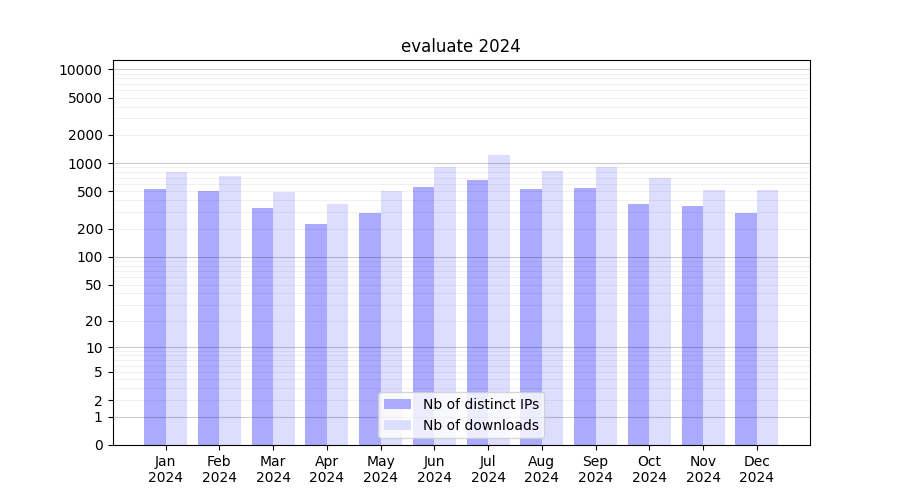The width and height of the screenshot is (900, 500).
Task: Select the January 2024 distinct IPs bar
Action: coord(155,317)
